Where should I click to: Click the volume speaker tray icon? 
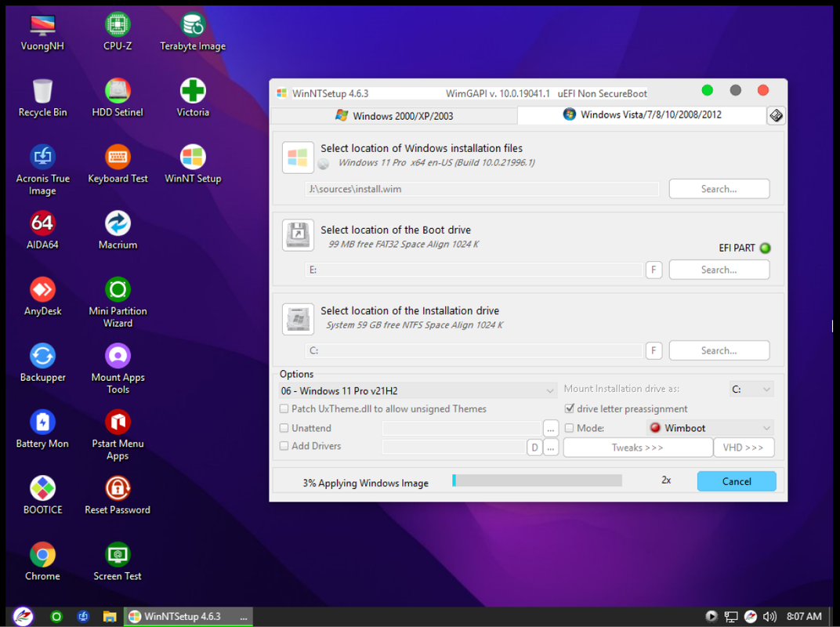(769, 616)
